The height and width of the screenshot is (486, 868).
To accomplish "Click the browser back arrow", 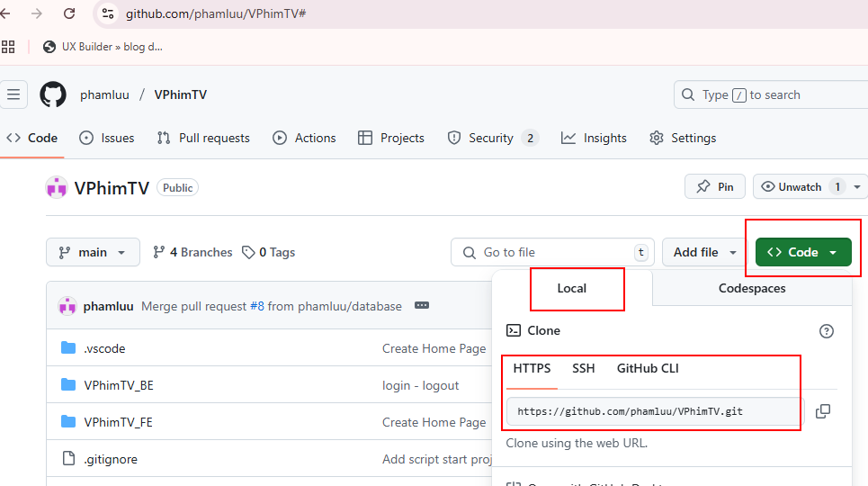I will point(5,13).
